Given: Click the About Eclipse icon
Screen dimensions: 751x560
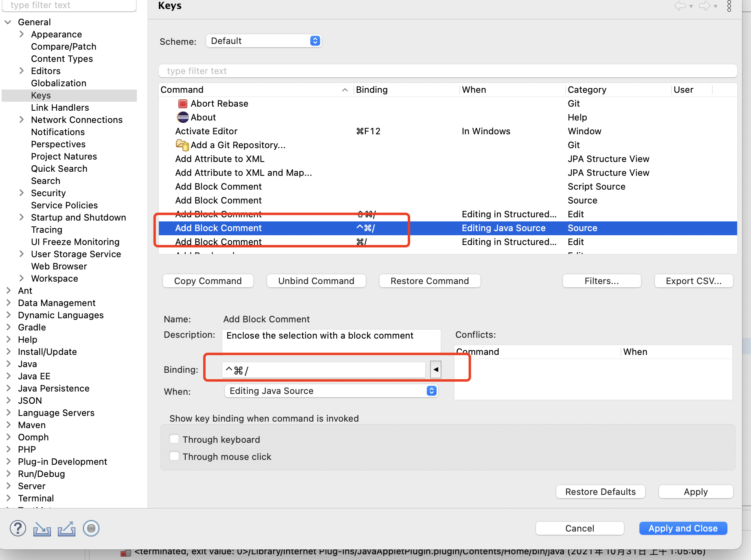Looking at the screenshot, I should click(x=183, y=117).
